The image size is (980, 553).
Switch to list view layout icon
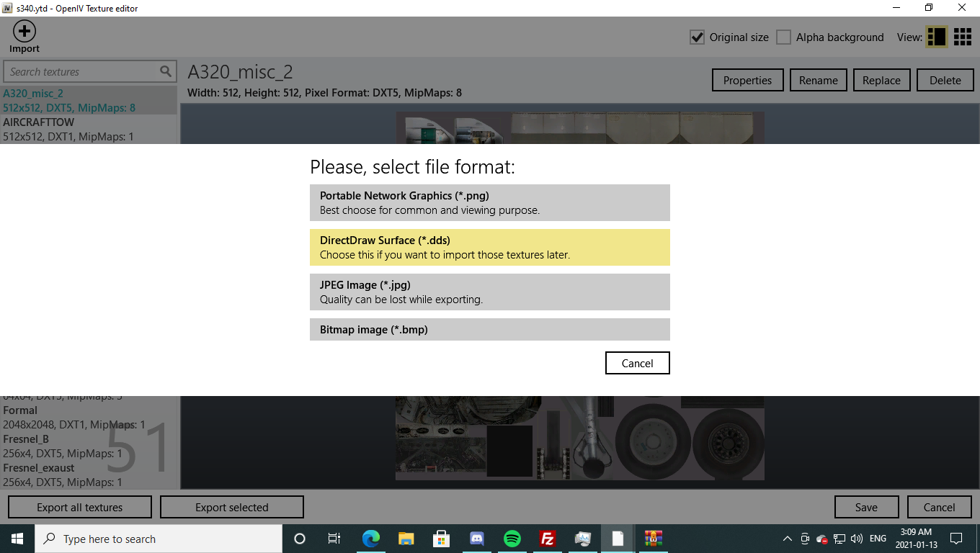point(936,37)
